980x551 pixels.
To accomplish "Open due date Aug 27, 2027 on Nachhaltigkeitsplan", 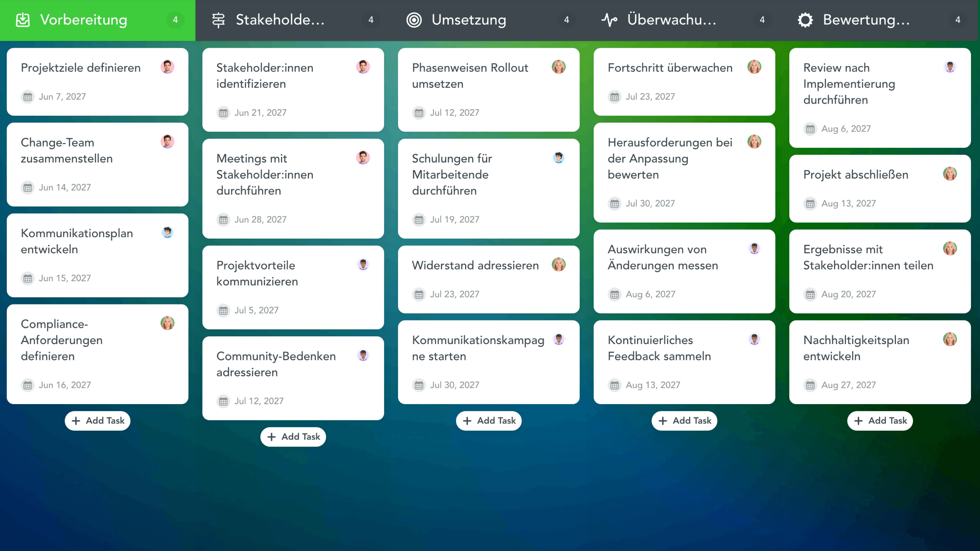I will 848,385.
